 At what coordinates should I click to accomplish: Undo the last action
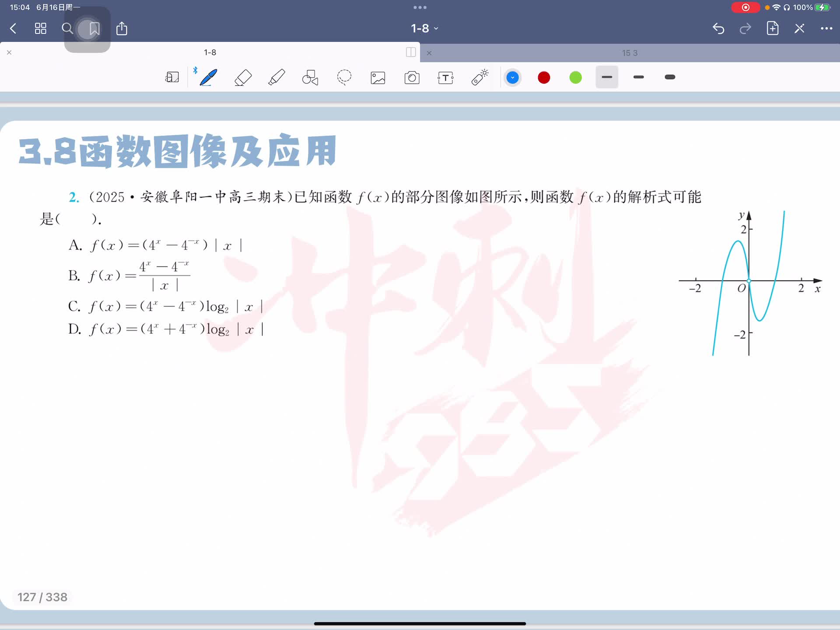point(718,28)
